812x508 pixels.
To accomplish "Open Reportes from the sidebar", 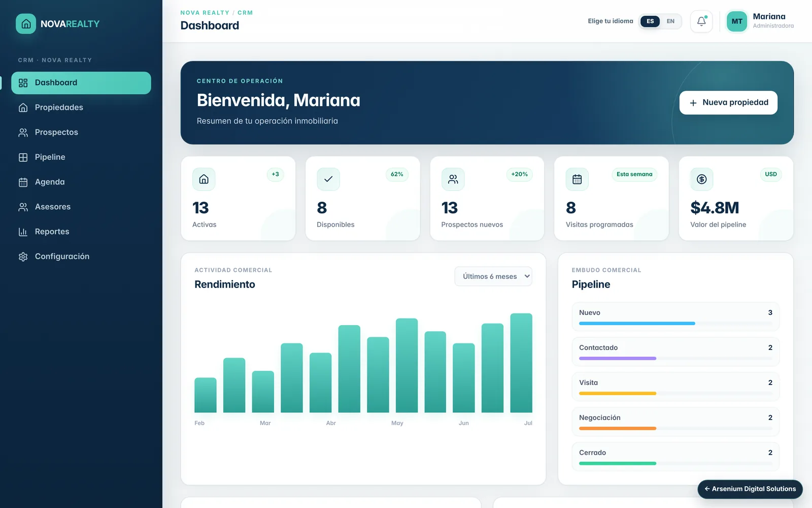I will click(x=81, y=232).
